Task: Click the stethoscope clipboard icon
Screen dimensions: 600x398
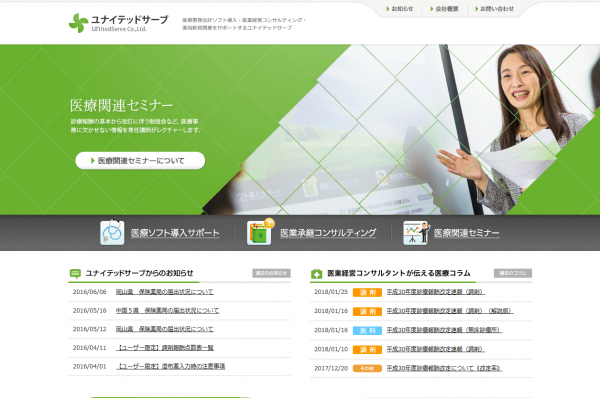Action: click(112, 232)
